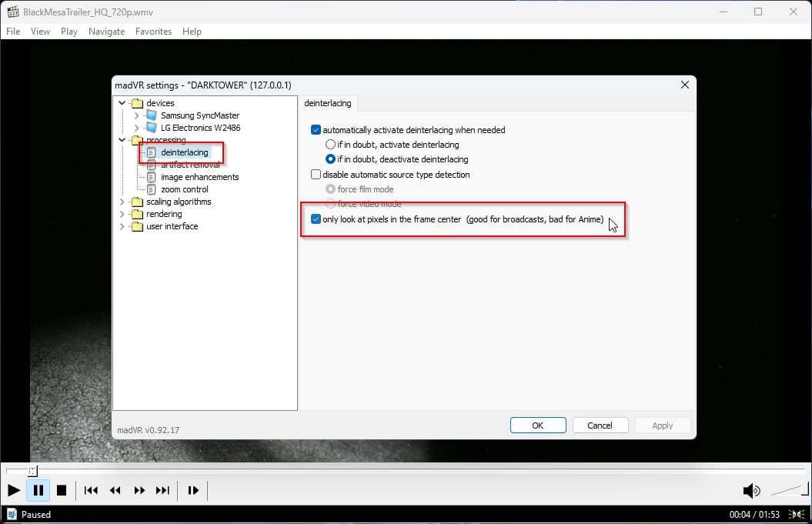The height and width of the screenshot is (524, 812).
Task: Select the deinterlacing tab
Action: tap(328, 103)
